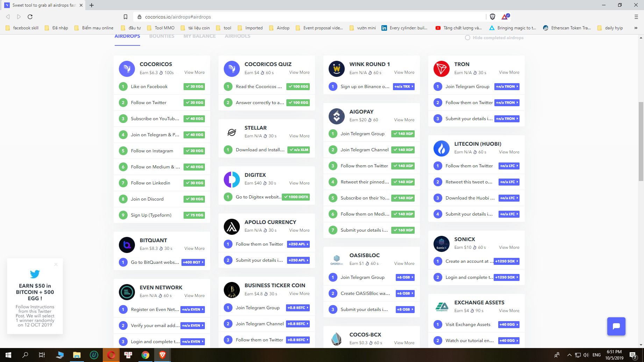Image resolution: width=644 pixels, height=362 pixels.
Task: Open a new browser tab
Action: click(x=92, y=5)
